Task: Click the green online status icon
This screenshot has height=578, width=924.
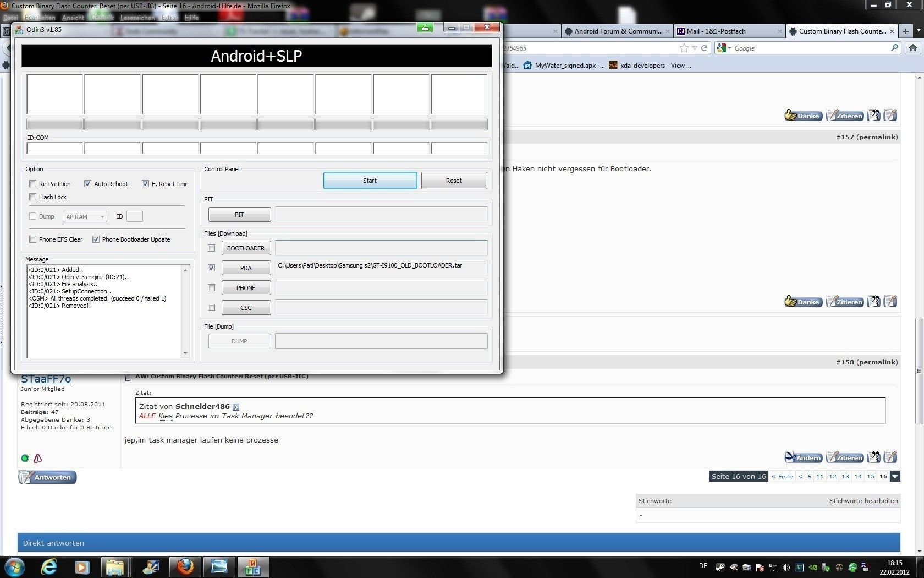Action: pyautogui.click(x=25, y=458)
